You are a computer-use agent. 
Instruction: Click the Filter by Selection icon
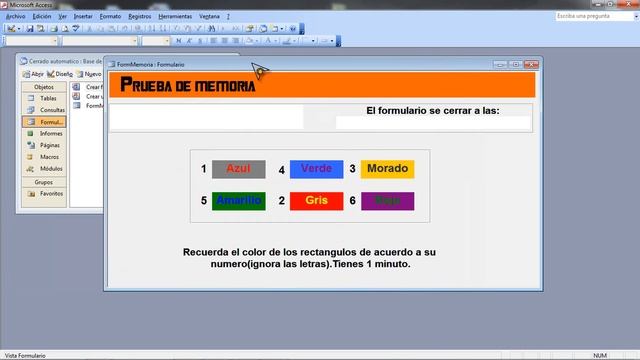point(176,29)
